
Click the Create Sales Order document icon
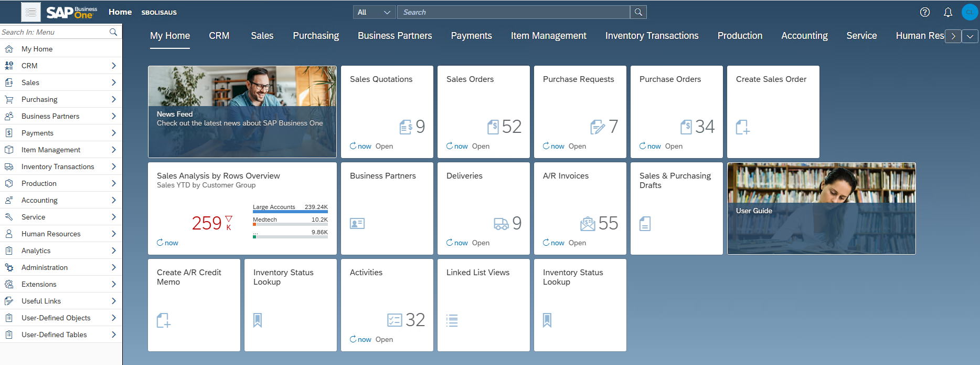tap(742, 127)
